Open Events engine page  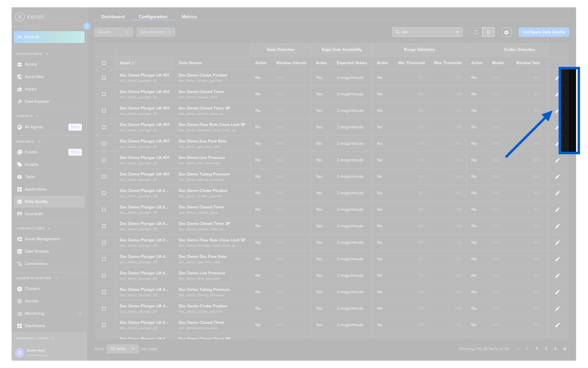coord(49,152)
